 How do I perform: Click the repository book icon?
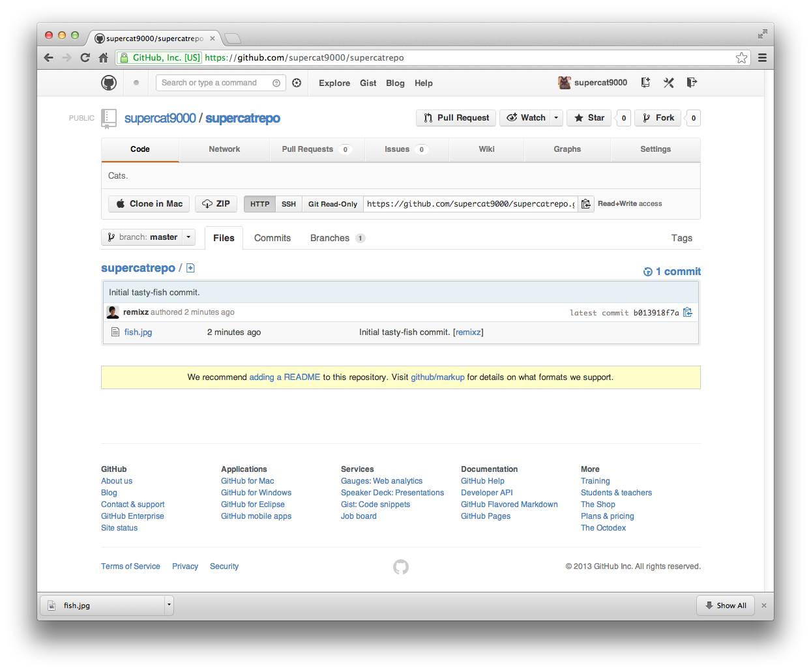(109, 118)
